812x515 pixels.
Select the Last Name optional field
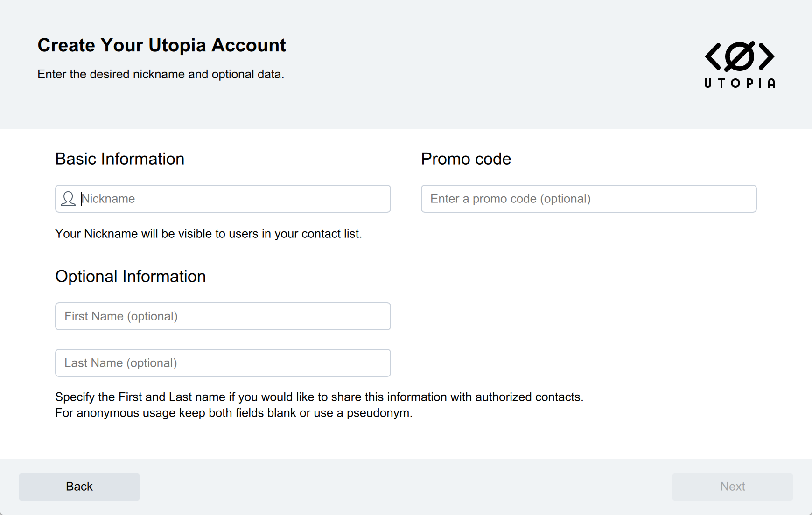[223, 363]
